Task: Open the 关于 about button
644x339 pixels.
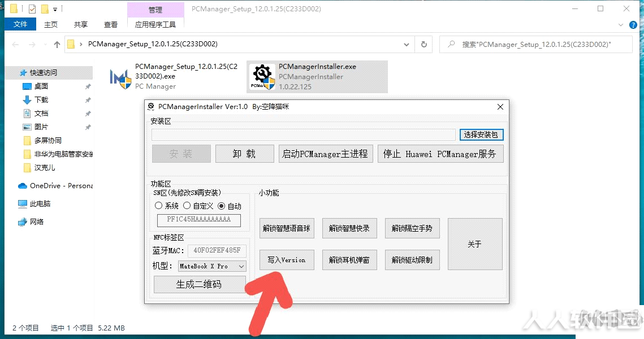Action: [475, 244]
